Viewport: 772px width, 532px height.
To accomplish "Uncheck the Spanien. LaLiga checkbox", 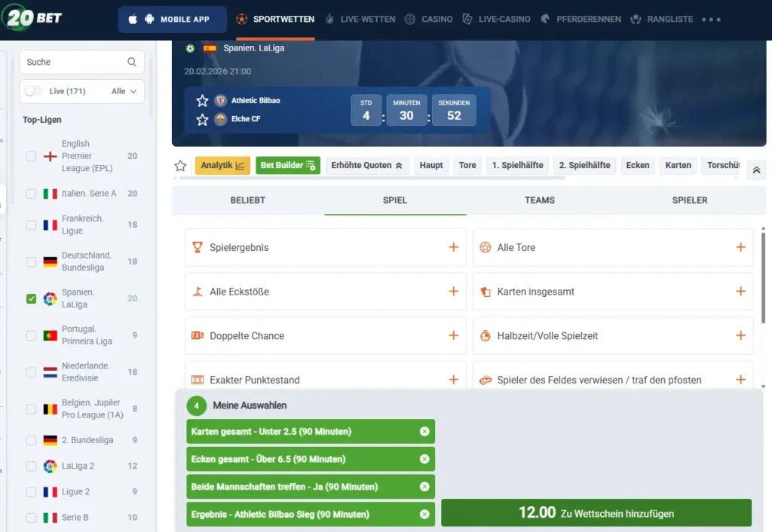I will [x=31, y=298].
